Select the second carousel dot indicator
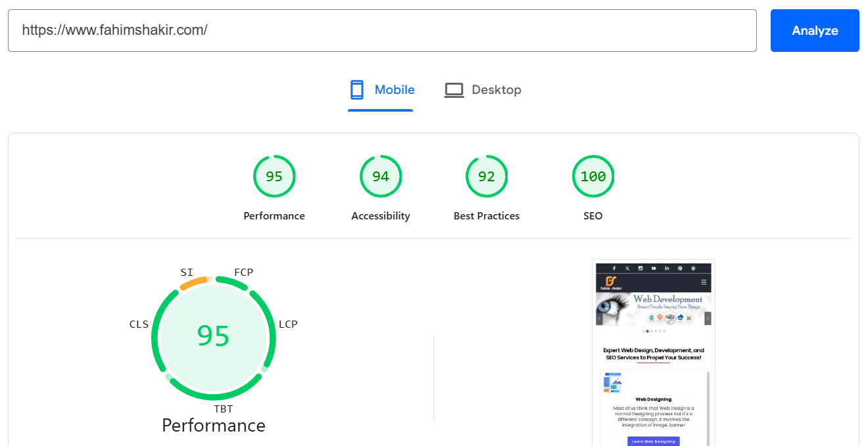868x446 pixels. 648,331
